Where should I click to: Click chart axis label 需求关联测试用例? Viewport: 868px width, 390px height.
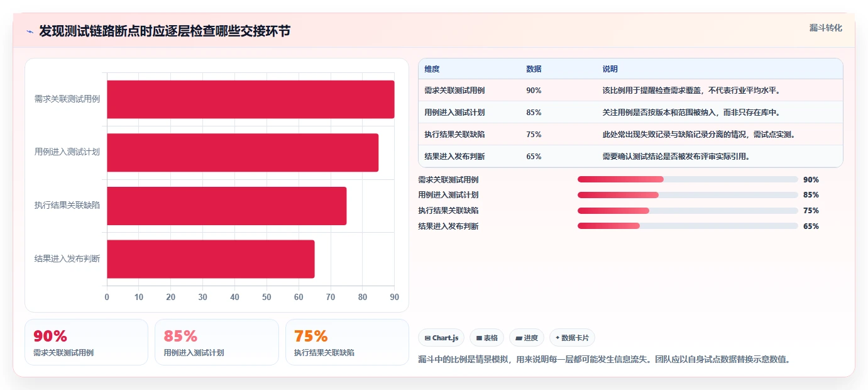[67, 99]
